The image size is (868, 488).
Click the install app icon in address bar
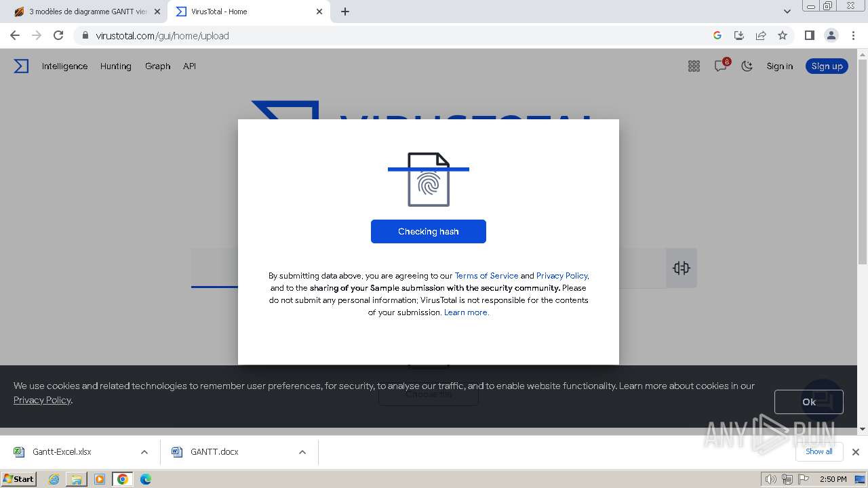click(739, 35)
